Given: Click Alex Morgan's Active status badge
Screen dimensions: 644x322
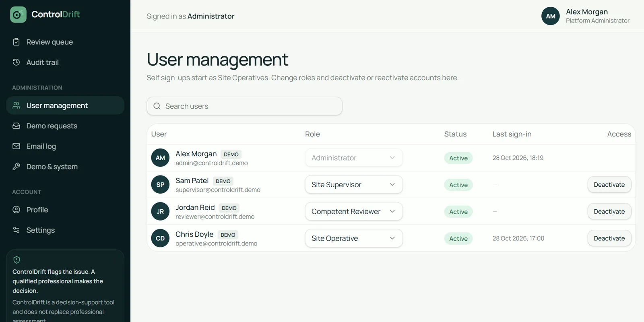Looking at the screenshot, I should (458, 158).
